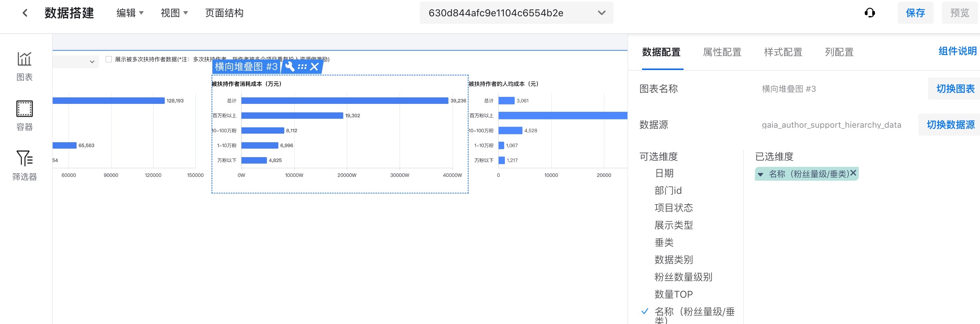Viewport: 980px width, 324px height.
Task: Click the chart name field 横向堆叠图 #3
Action: tap(789, 89)
